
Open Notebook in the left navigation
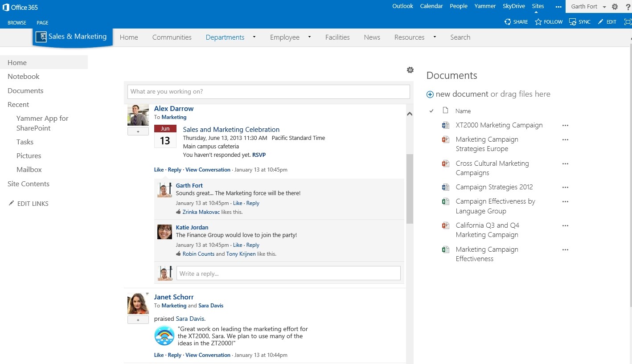coord(24,76)
